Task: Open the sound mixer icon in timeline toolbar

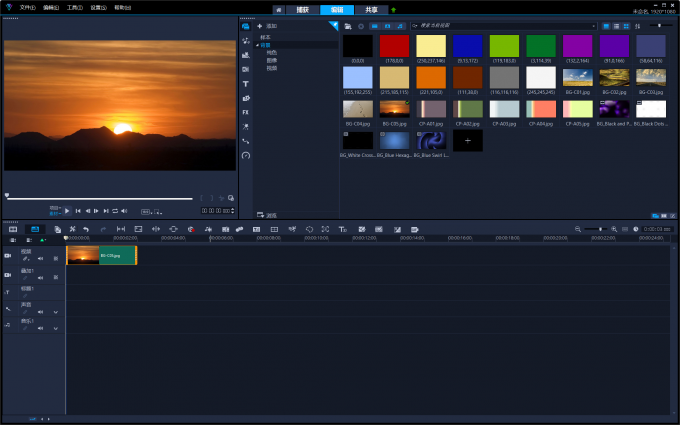Action: (208, 229)
